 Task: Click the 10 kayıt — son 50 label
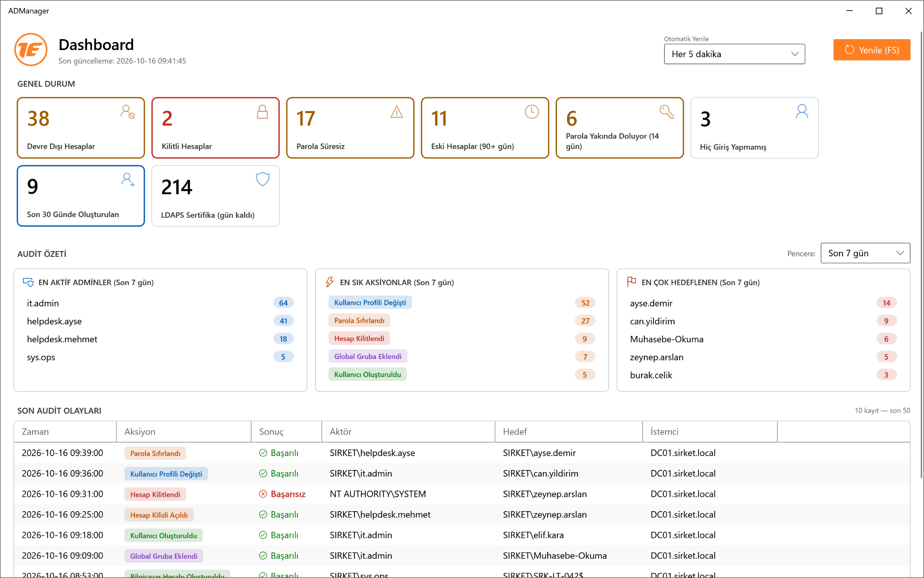(x=882, y=411)
